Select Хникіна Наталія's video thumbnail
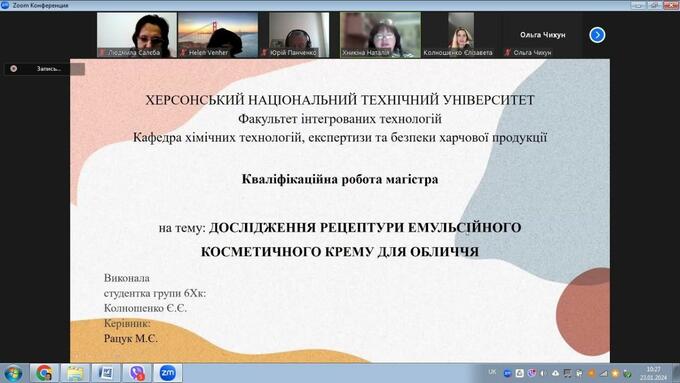 coord(380,35)
